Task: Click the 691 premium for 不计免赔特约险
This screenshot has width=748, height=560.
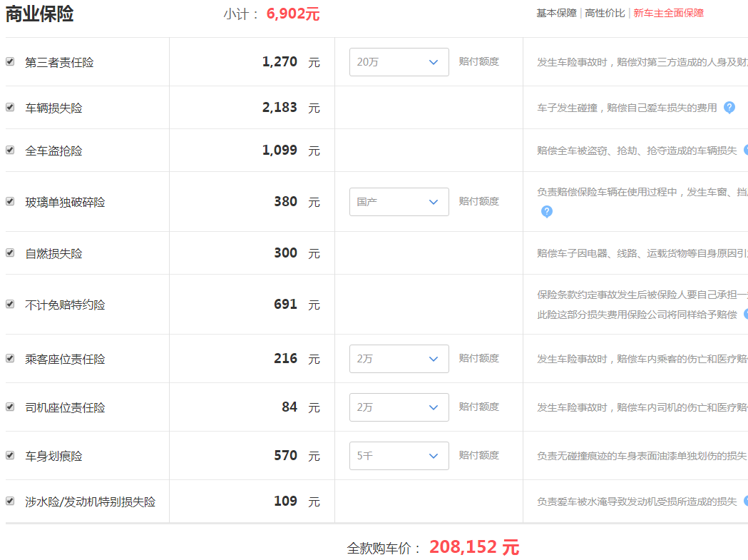Action: (x=286, y=305)
